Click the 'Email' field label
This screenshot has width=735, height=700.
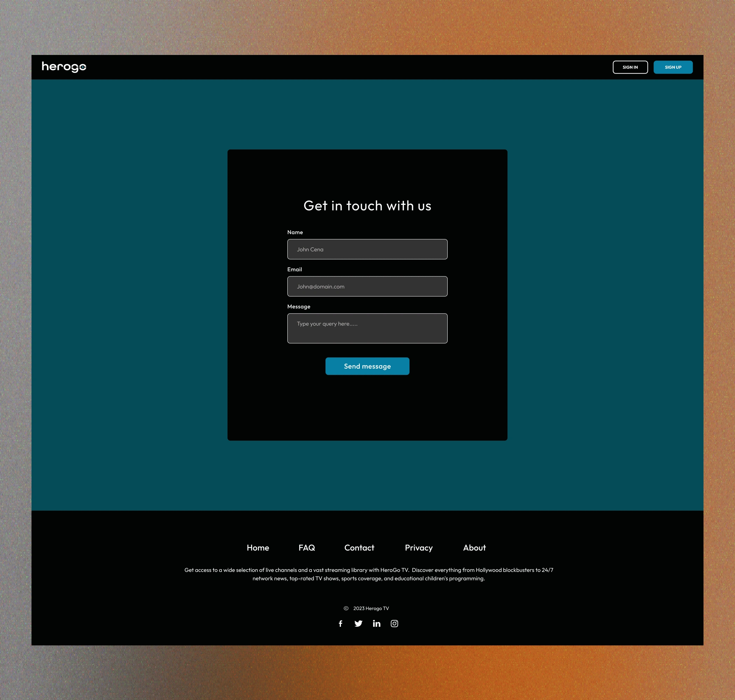point(294,269)
